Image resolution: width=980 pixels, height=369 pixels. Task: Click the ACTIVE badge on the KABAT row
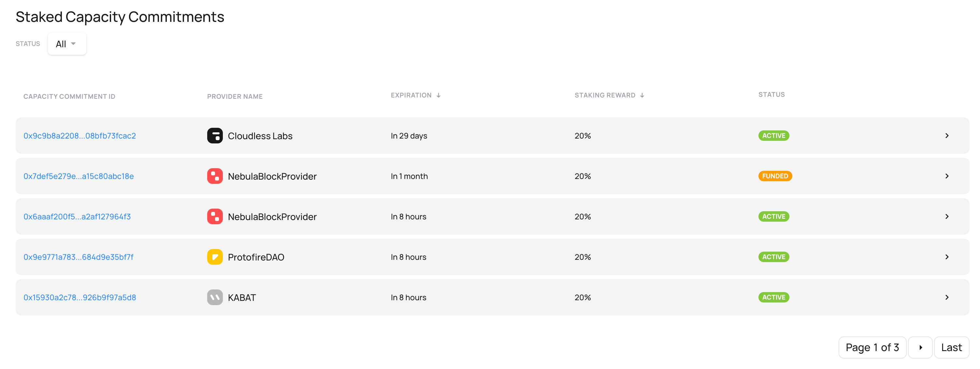(x=773, y=297)
